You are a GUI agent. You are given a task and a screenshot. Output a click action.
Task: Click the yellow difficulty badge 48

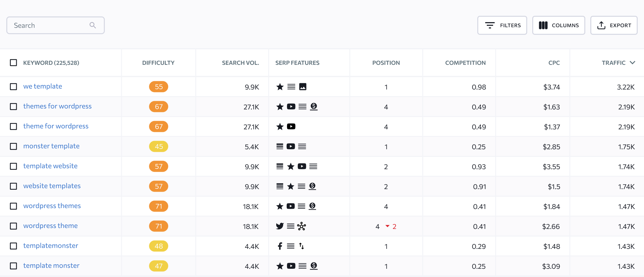pyautogui.click(x=158, y=246)
